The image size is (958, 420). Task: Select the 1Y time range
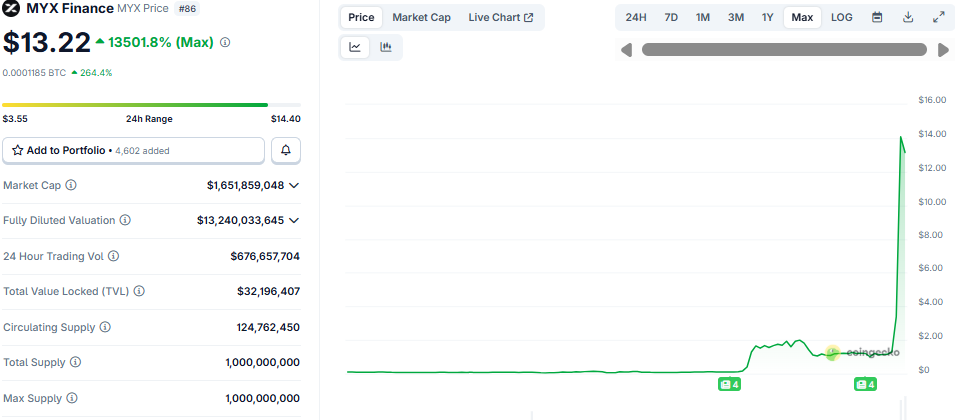[767, 17]
